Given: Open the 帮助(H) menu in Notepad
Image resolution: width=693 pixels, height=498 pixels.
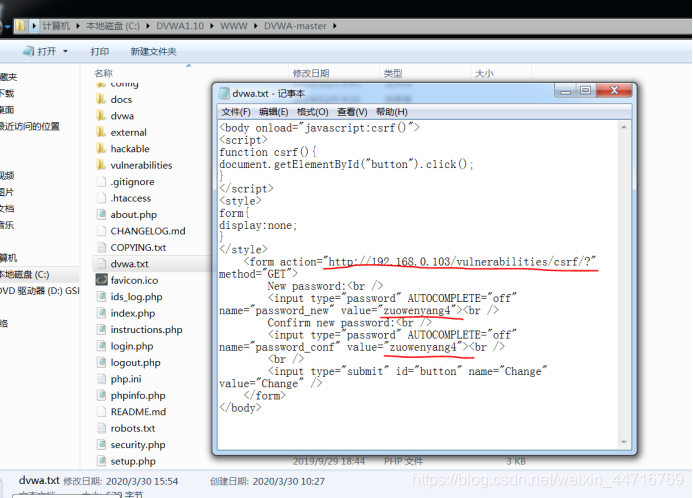Looking at the screenshot, I should 392,112.
